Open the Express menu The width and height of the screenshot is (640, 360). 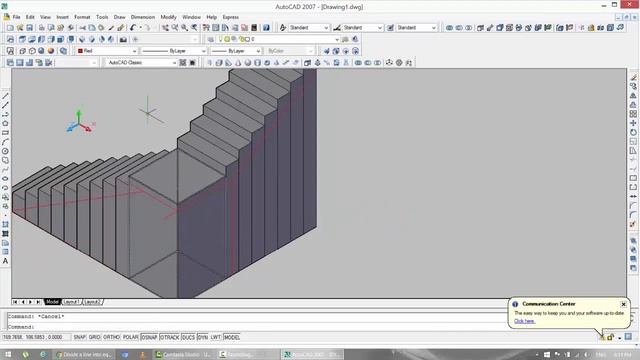pos(231,17)
